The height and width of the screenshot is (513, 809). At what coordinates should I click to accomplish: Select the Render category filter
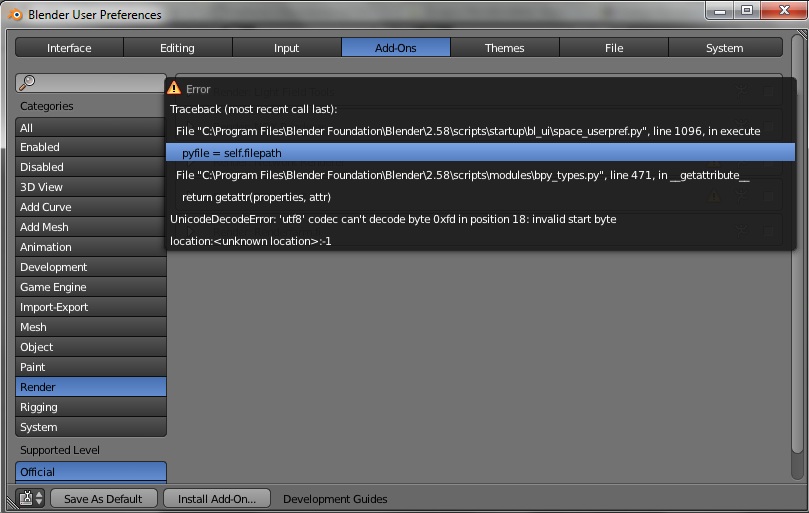click(x=90, y=387)
